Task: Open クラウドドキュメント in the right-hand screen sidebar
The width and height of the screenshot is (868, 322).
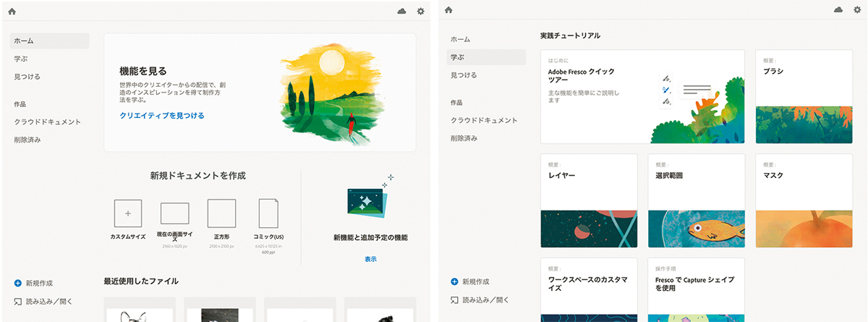Action: 484,120
